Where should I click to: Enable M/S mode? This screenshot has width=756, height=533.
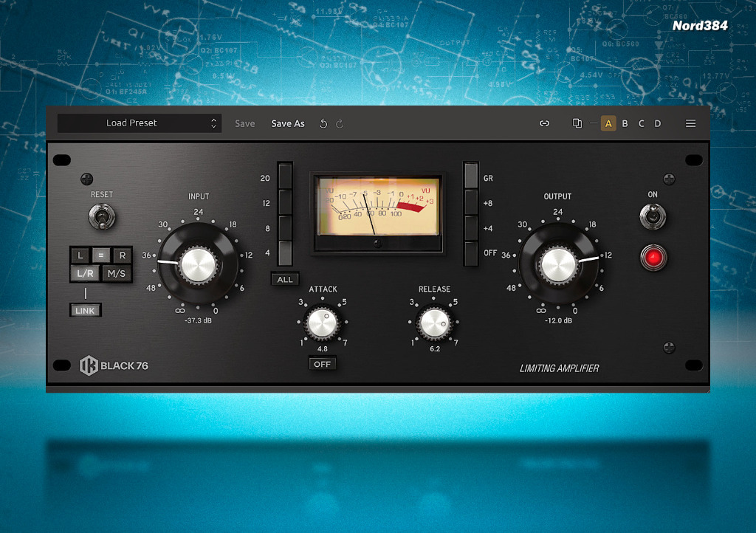coord(117,274)
